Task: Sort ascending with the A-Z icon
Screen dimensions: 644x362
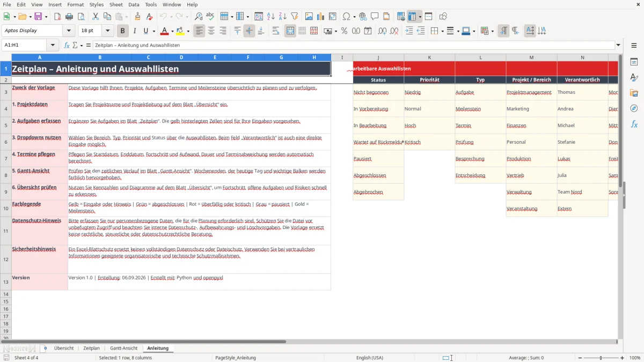Action: click(271, 17)
